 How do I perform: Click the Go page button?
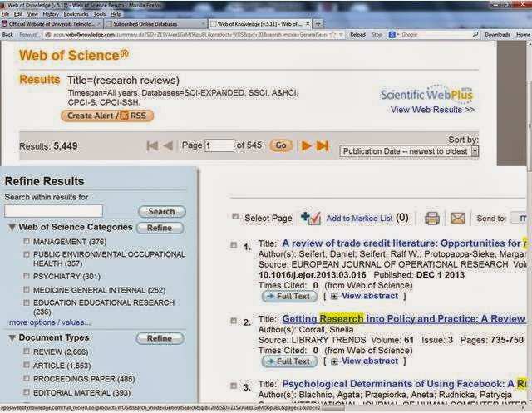281,145
